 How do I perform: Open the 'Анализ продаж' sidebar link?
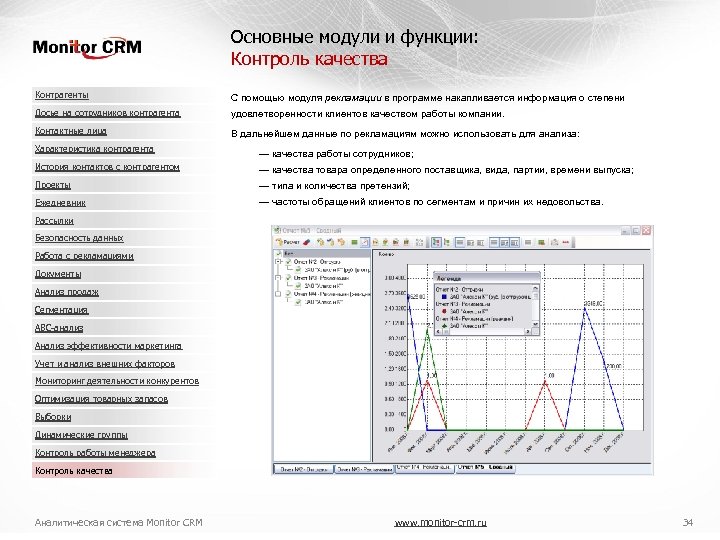point(67,292)
